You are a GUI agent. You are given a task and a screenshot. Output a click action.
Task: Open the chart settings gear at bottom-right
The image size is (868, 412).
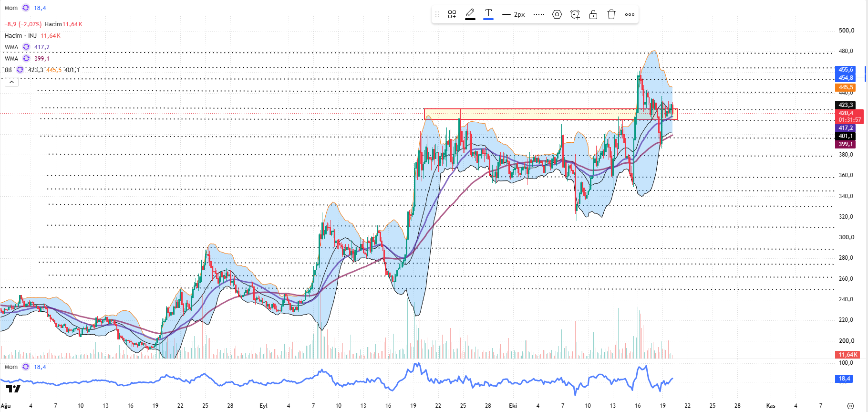850,406
